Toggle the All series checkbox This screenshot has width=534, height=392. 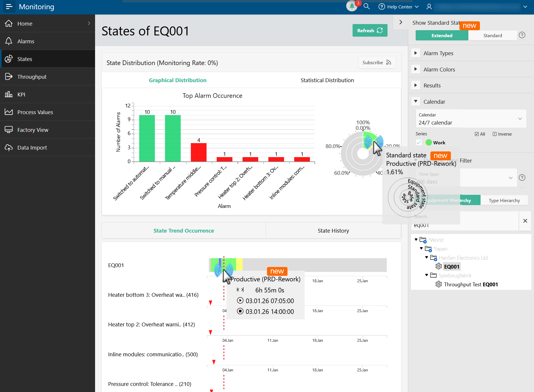(x=477, y=134)
